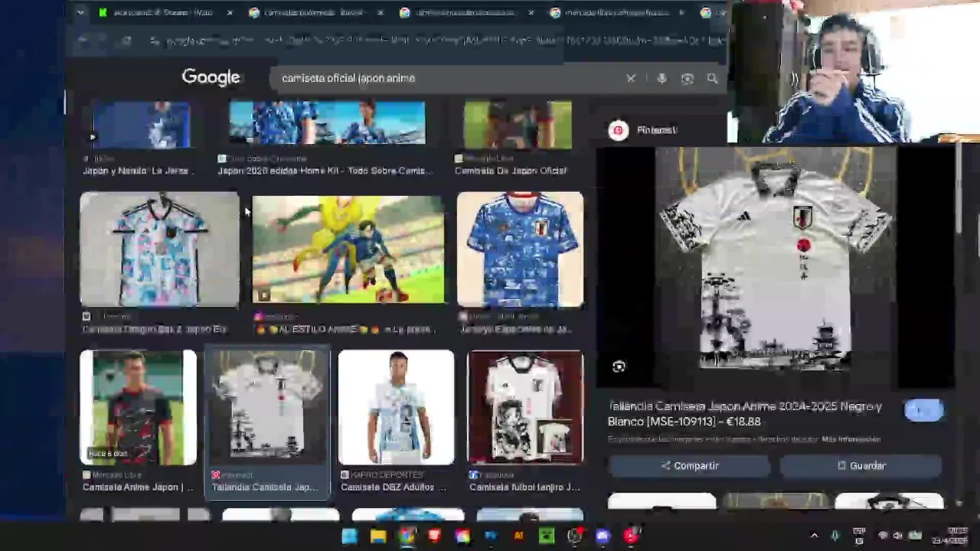The width and height of the screenshot is (980, 551).
Task: Click the Camiseta Dragon Ball Z Japon caption
Action: click(154, 329)
